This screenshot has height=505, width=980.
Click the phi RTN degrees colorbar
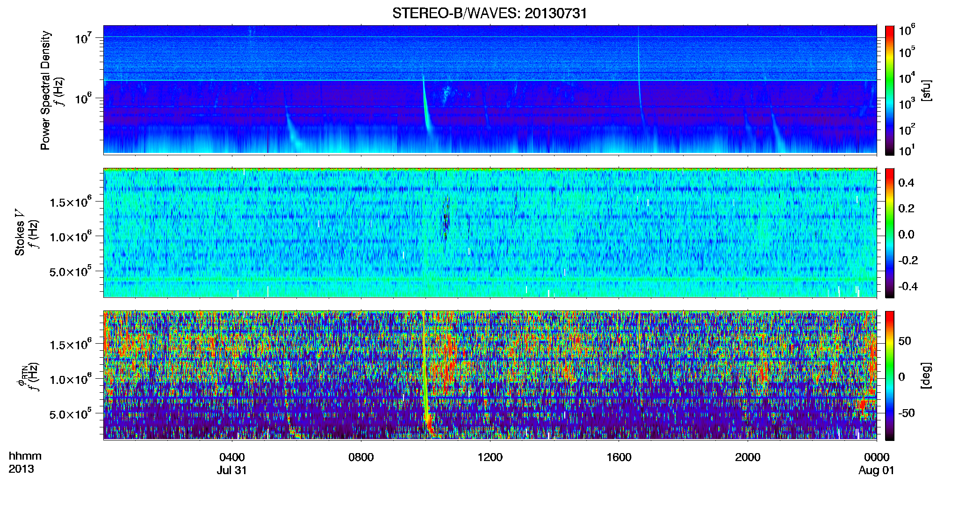pos(889,375)
